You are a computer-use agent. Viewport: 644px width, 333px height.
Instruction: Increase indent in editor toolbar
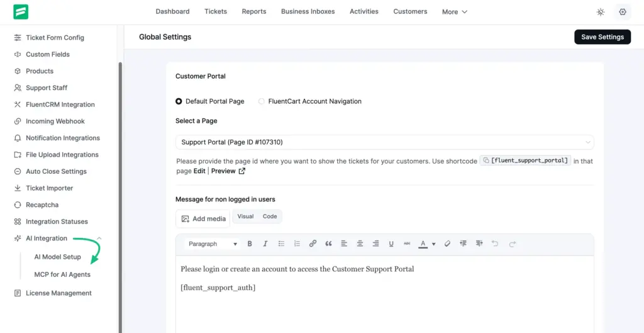coord(479,244)
